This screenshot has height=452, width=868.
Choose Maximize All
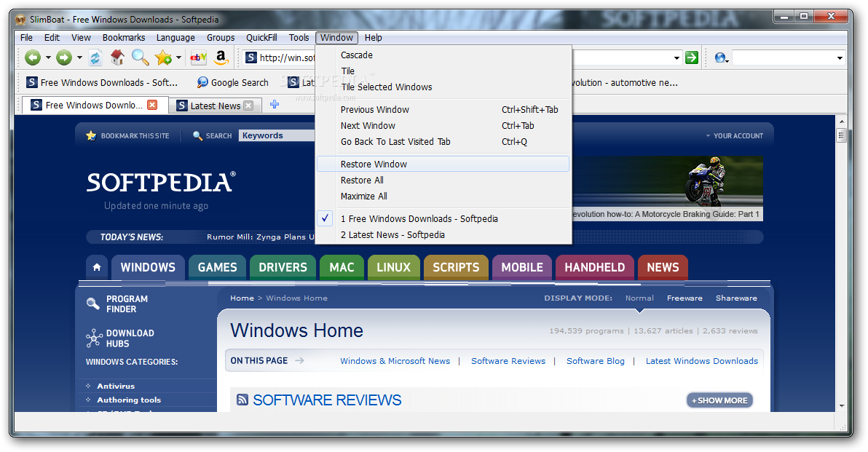pos(443,196)
